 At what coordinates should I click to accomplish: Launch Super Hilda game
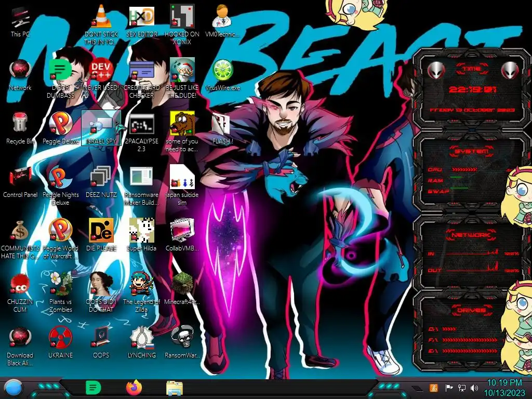[141, 235]
